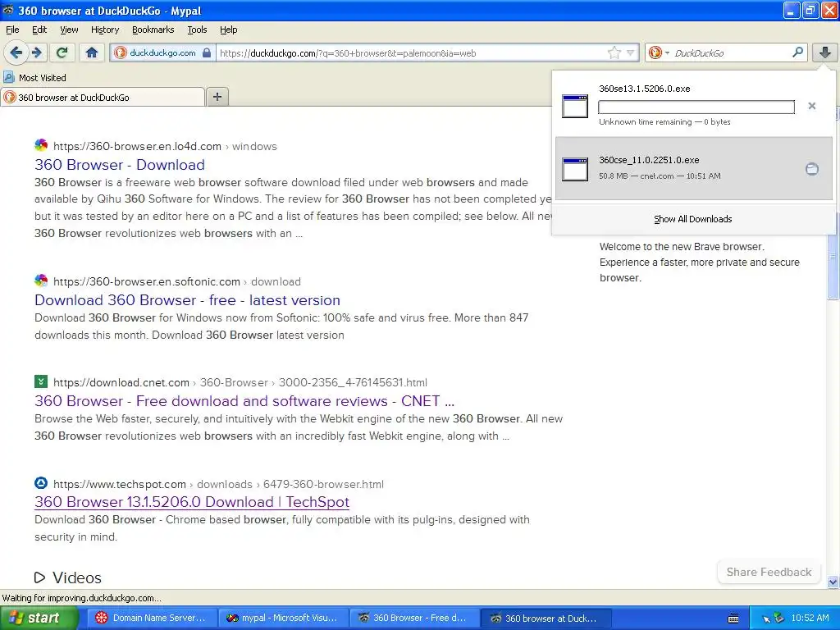Click the network connection system tray icon
This screenshot has width=840, height=630.
(x=778, y=619)
